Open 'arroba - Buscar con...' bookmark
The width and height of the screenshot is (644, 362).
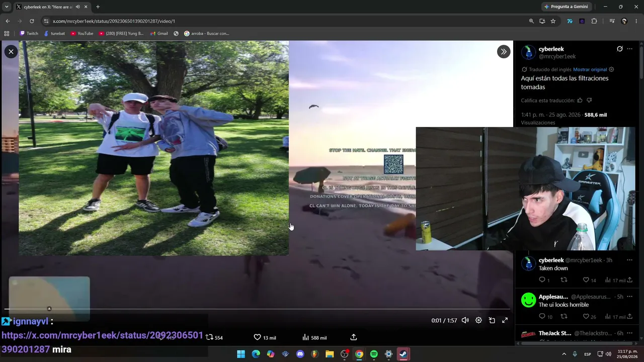pos(206,34)
